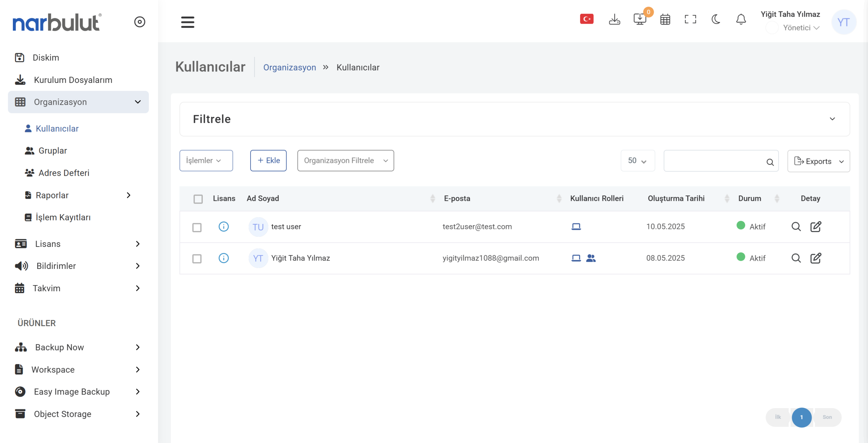
Task: Click the hamburger menu icon
Action: [x=188, y=22]
